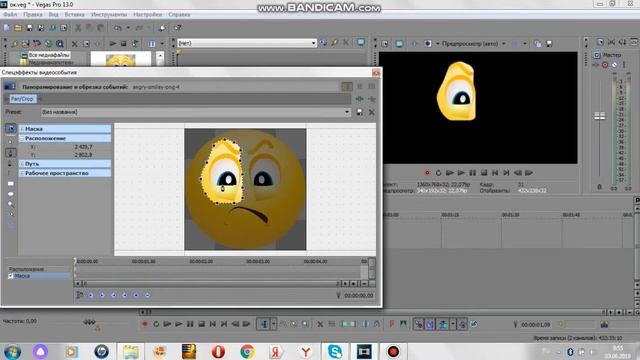Open project video properties in preview toolbar
Screen dimensions: 640x360
385,44
